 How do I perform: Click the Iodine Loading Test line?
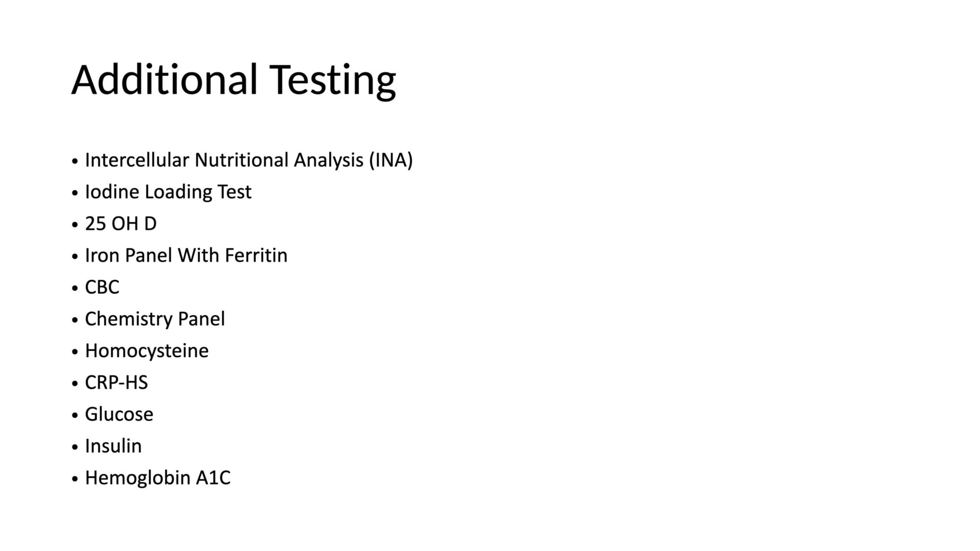(168, 192)
